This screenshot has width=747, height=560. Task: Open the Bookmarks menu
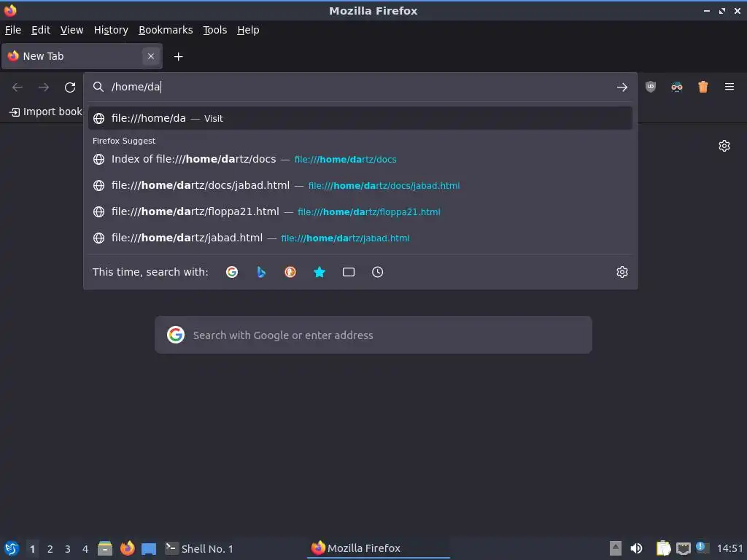point(166,30)
